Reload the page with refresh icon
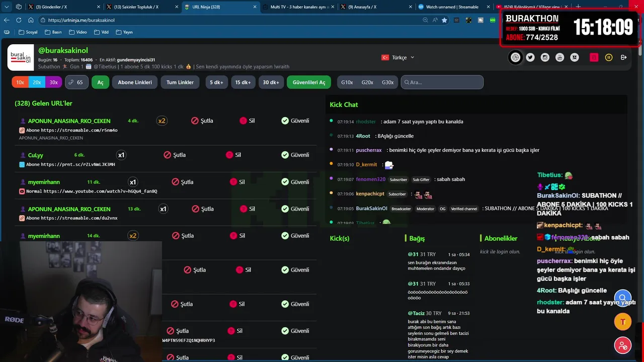644x362 pixels. pos(19,20)
